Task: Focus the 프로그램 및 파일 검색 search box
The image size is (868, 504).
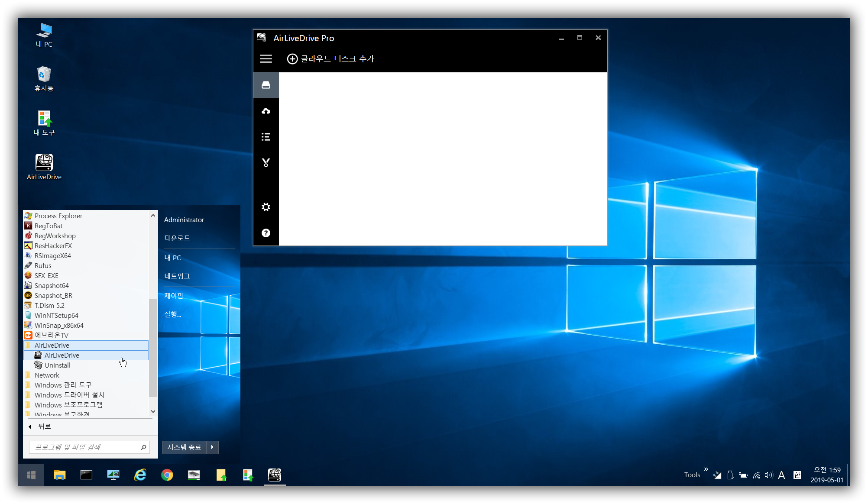Action: click(89, 447)
